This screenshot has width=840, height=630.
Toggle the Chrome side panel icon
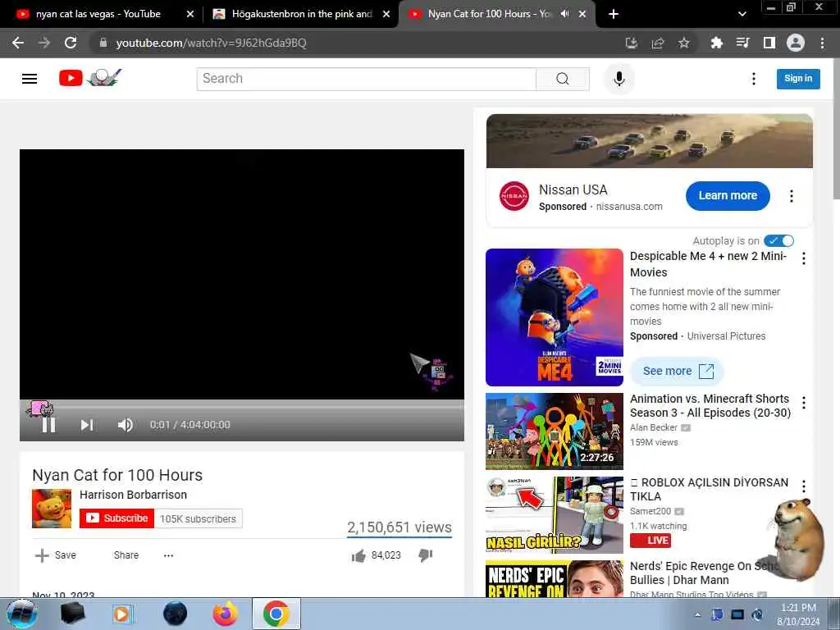coord(769,43)
